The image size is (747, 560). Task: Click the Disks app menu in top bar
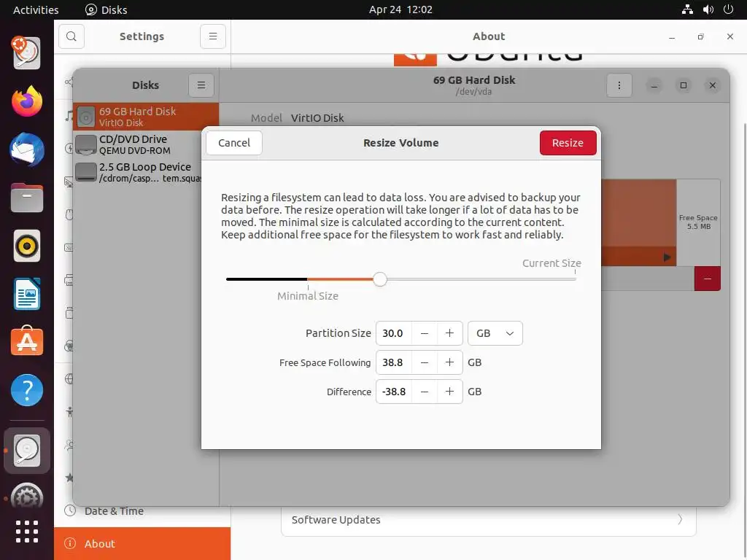coord(107,9)
